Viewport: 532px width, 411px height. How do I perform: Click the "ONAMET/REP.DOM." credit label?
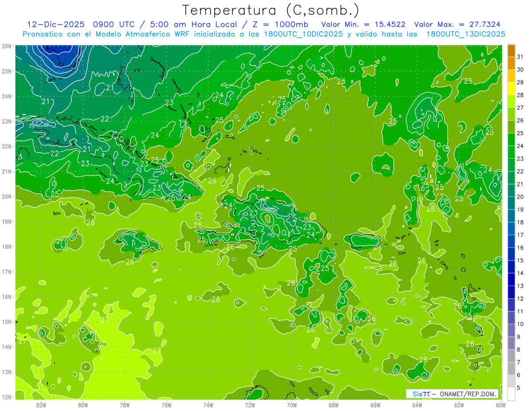pyautogui.click(x=468, y=394)
